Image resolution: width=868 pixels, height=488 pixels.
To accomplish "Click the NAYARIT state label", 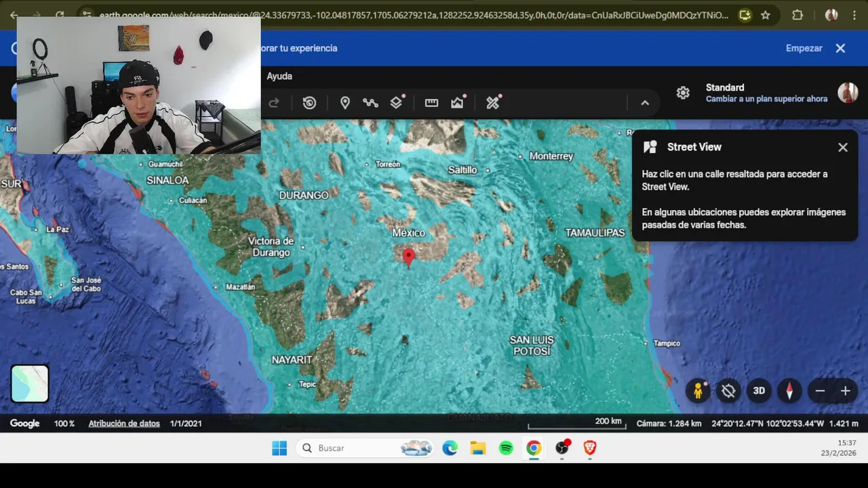I will coord(292,360).
